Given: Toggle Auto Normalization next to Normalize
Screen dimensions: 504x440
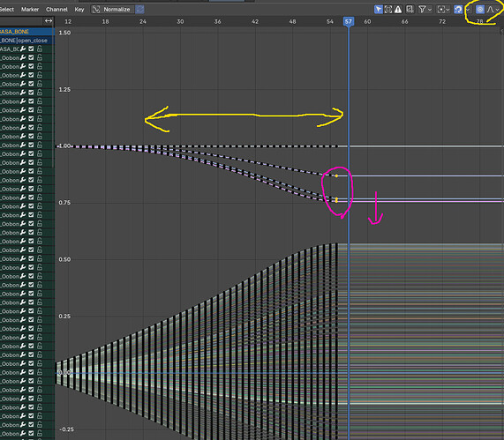Looking at the screenshot, I should coord(139,10).
